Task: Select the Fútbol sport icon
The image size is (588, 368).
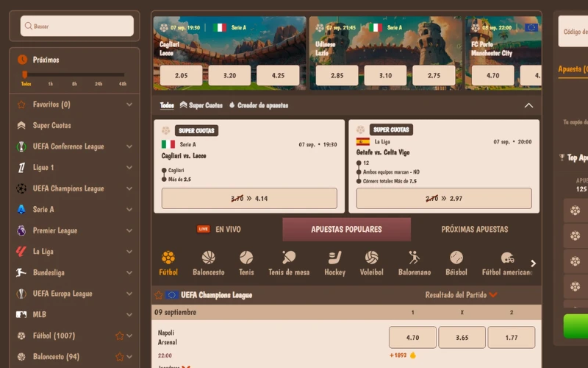Action: pyautogui.click(x=168, y=258)
